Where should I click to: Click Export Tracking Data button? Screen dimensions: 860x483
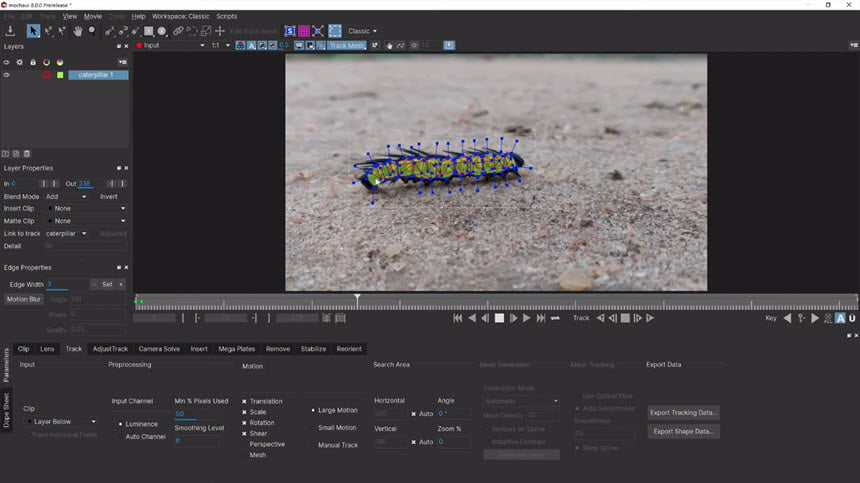pos(683,413)
